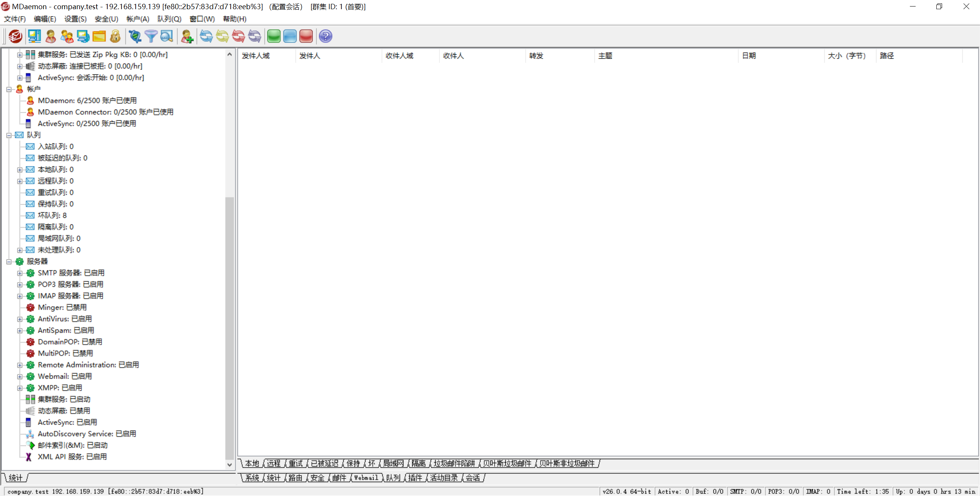Viewport: 980px width, 496px height.
Task: Click the blue square toolbar button
Action: pyautogui.click(x=290, y=36)
